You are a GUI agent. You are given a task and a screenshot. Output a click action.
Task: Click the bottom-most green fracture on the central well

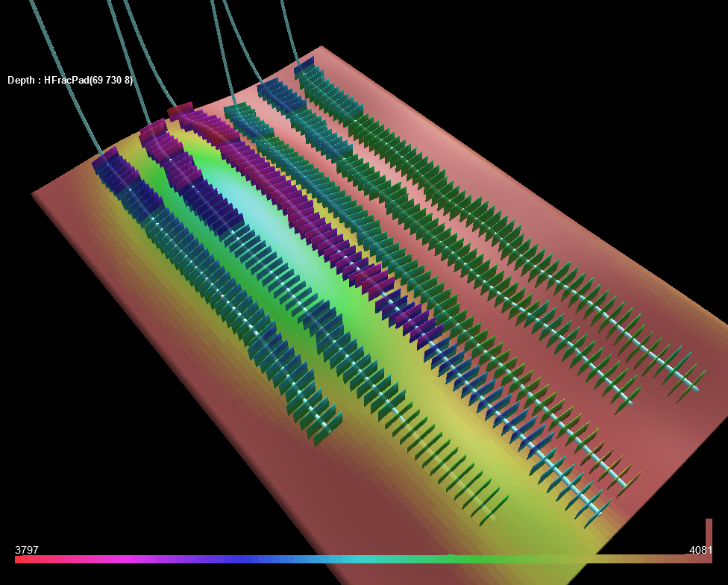[492, 511]
